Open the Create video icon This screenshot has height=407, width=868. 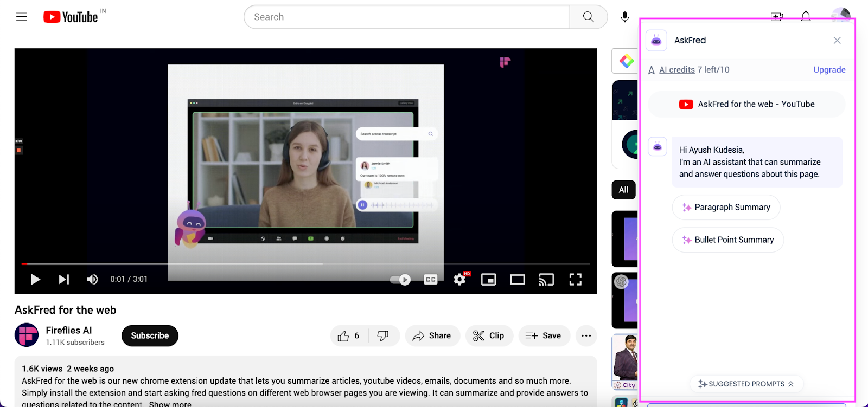tap(776, 17)
